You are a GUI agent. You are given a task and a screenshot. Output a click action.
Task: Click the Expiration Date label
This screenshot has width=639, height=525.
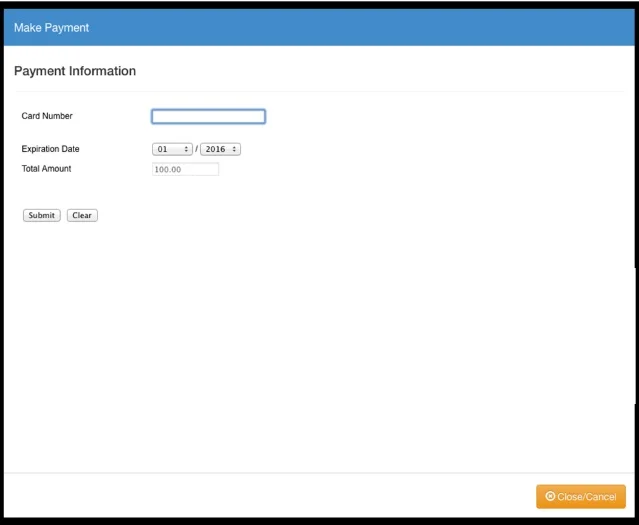tap(51, 149)
